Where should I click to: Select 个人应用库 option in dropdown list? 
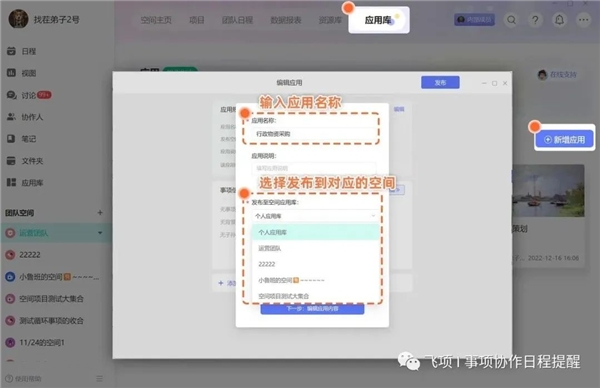point(315,232)
